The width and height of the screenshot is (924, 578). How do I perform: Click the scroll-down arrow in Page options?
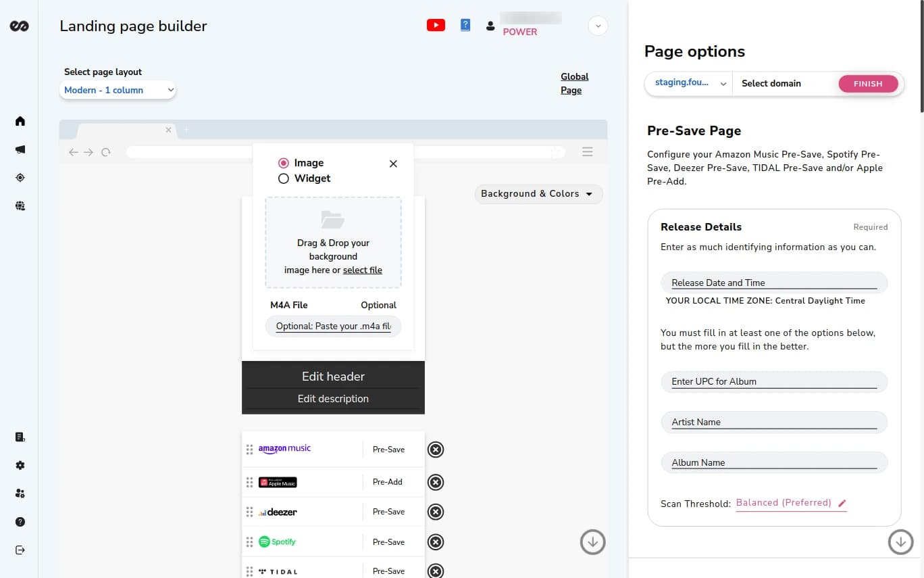pyautogui.click(x=900, y=541)
